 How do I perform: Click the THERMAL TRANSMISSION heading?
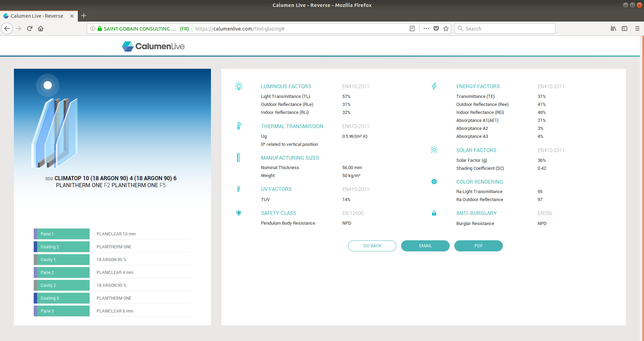coord(292,126)
